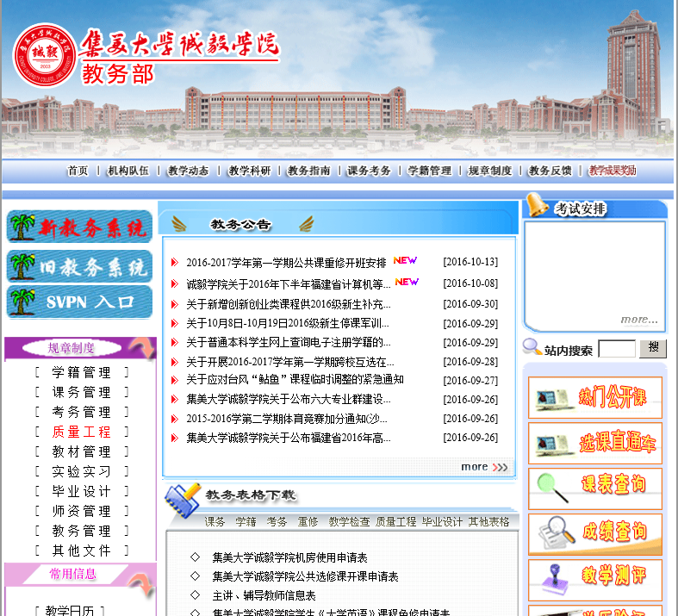Open 毕业设计 in the sidebar list
Image resolution: width=678 pixels, height=616 pixels.
pos(82,491)
